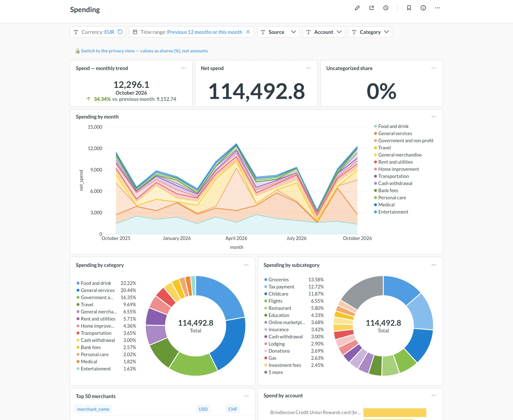Screen dimensions: 513x420
Task: Click the 114,492.8 Net spend value
Action: click(256, 91)
